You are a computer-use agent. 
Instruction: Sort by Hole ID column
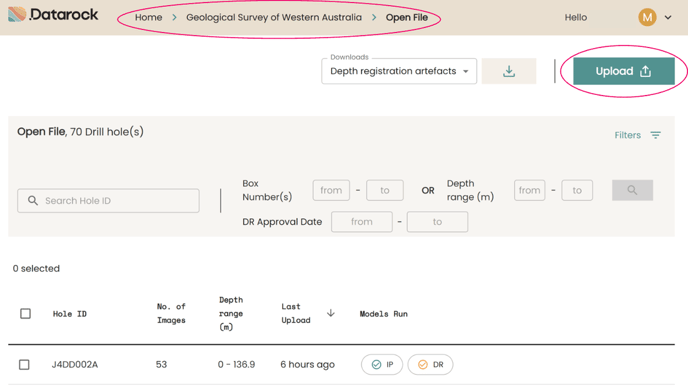(70, 314)
